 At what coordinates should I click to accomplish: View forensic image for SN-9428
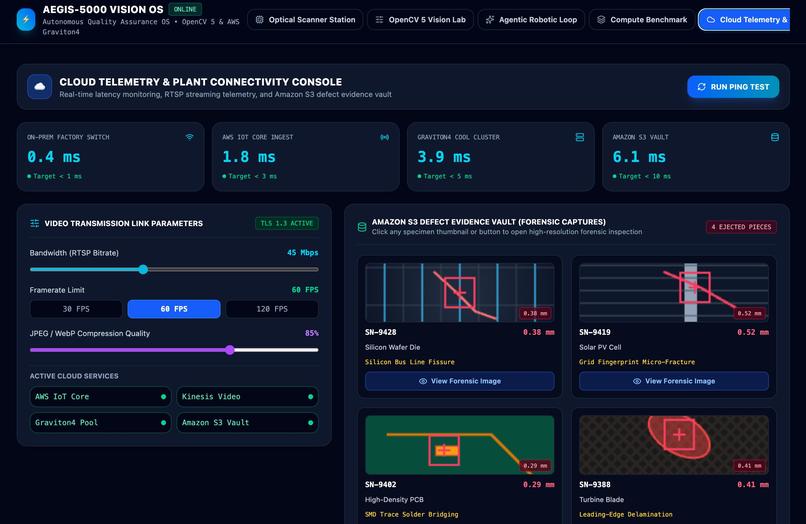[x=460, y=381]
